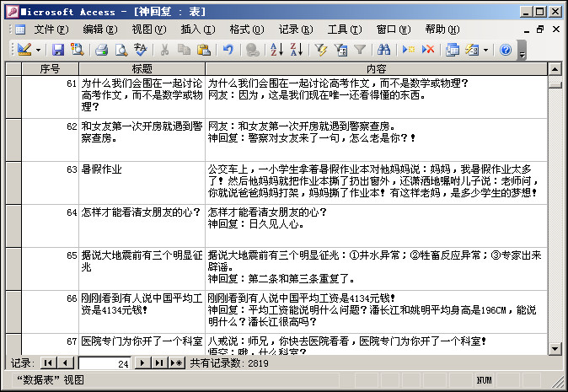568x392 pixels.
Task: Go to the previous record button
Action: (x=65, y=362)
